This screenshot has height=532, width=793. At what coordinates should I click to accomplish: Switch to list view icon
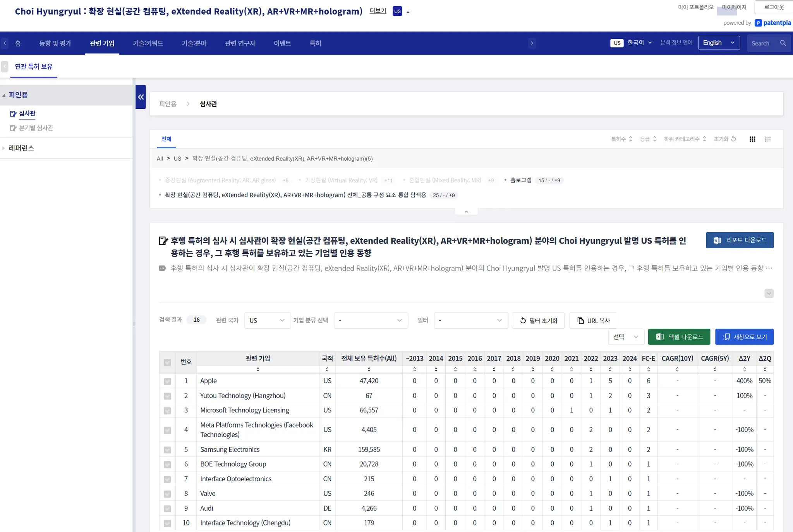(x=768, y=139)
